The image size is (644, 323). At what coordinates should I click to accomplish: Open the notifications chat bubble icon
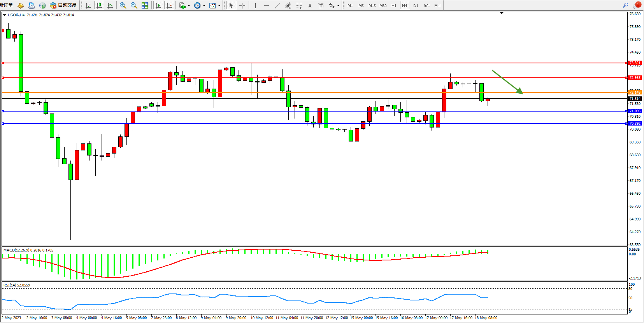tap(636, 5)
